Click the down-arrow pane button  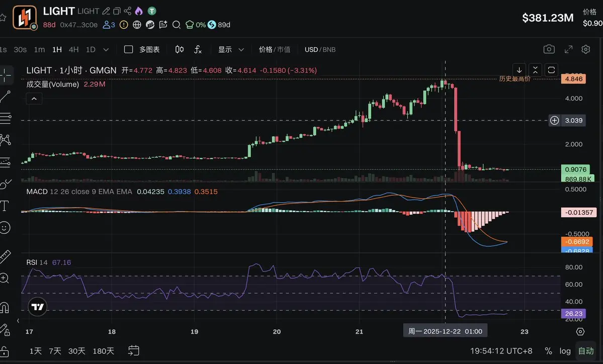519,70
